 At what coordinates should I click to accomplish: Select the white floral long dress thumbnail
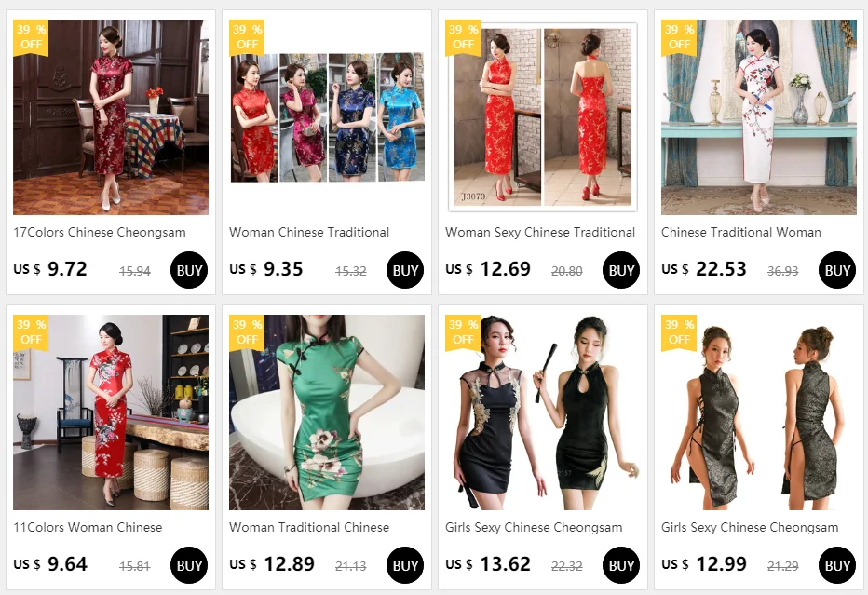pos(759,117)
